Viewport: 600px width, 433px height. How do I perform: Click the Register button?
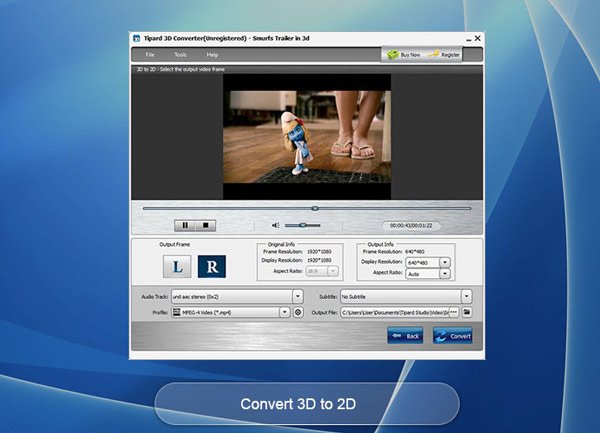pyautogui.click(x=444, y=55)
